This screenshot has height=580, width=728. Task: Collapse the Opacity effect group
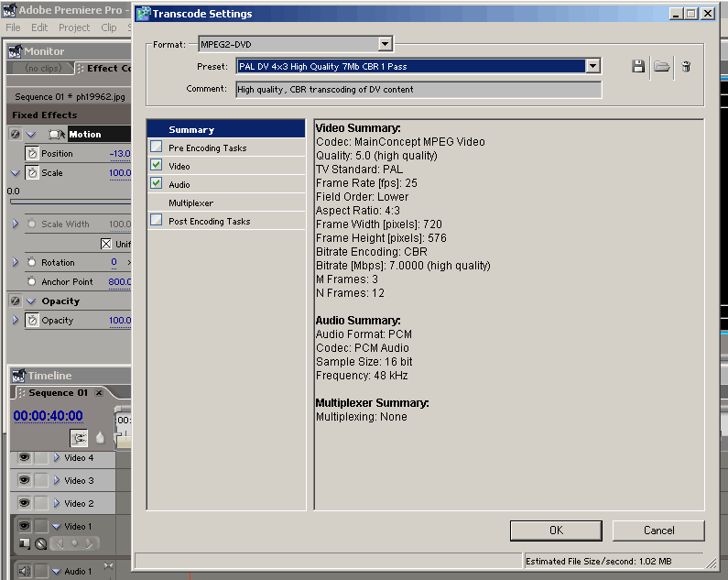[31, 301]
